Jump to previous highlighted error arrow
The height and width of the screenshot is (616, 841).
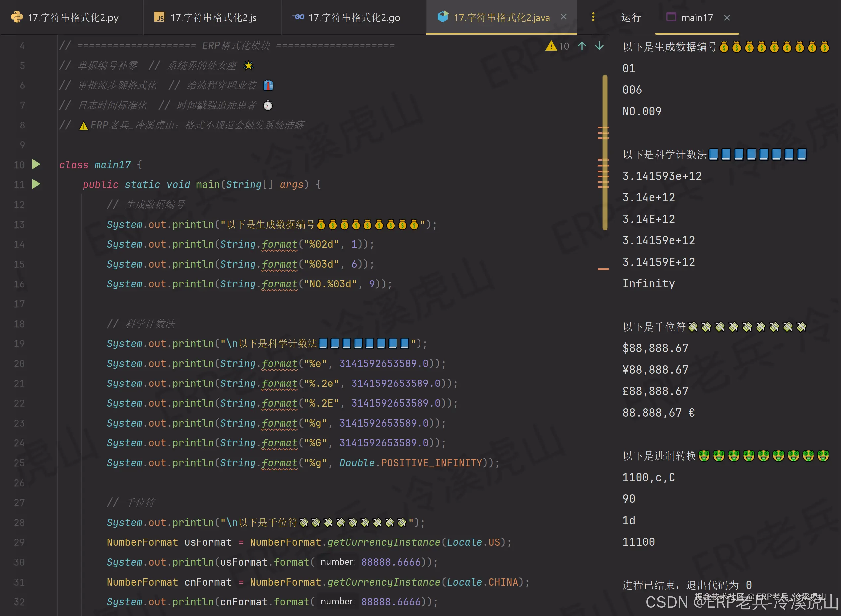tap(582, 46)
